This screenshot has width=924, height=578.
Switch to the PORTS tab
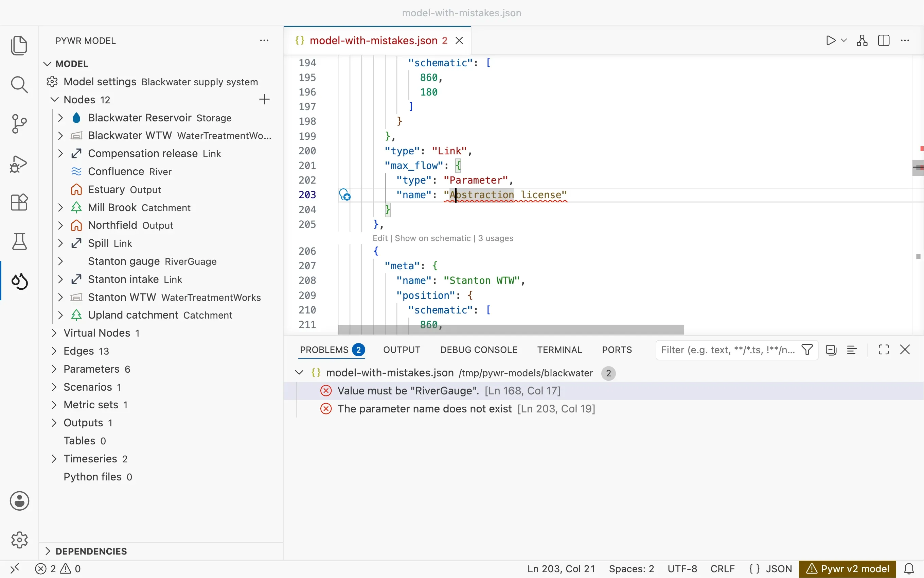point(617,350)
